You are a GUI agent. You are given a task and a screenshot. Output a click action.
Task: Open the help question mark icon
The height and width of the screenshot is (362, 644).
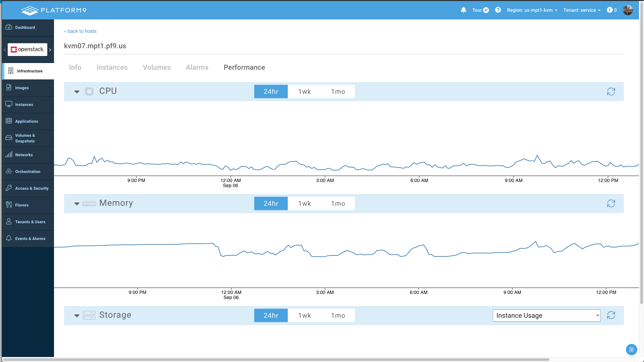(498, 10)
